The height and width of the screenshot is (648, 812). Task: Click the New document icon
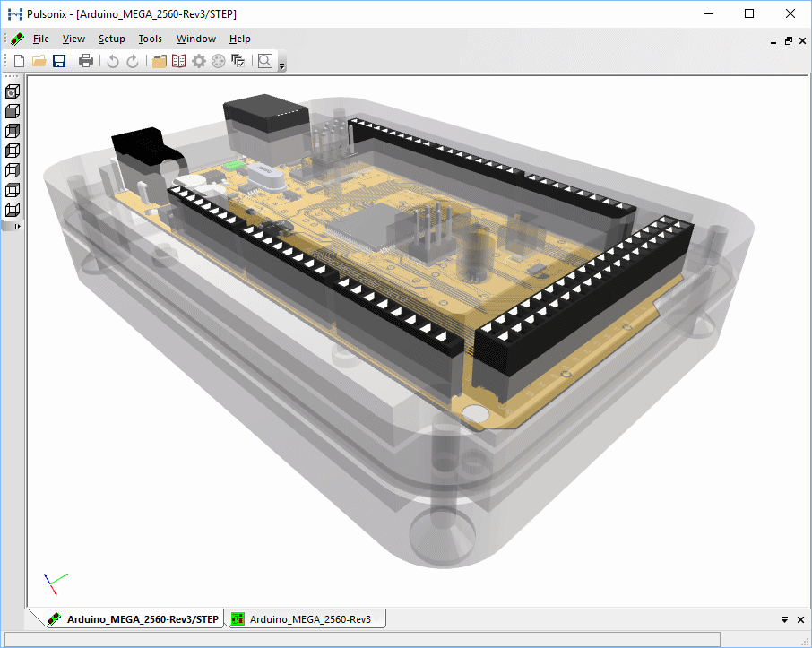pos(19,61)
